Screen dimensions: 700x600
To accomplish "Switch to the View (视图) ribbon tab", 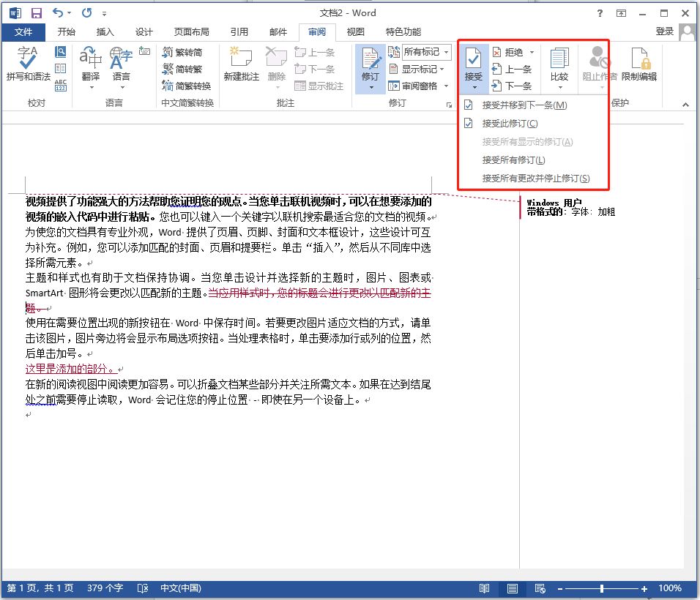I will pyautogui.click(x=355, y=31).
